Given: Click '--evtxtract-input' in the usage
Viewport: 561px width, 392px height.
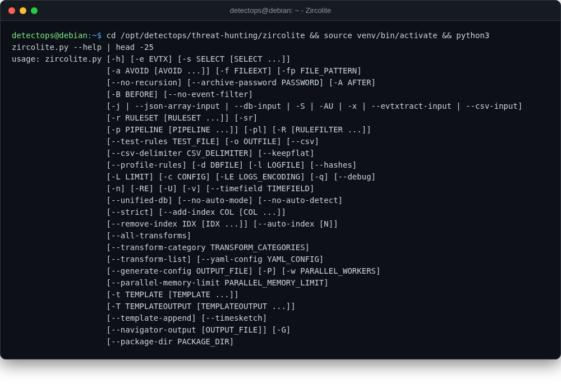Looking at the screenshot, I should pos(411,106).
